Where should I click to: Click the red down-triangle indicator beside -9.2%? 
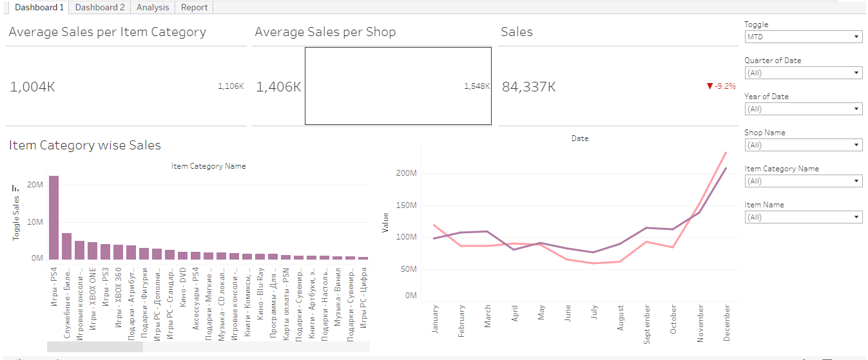pyautogui.click(x=710, y=86)
